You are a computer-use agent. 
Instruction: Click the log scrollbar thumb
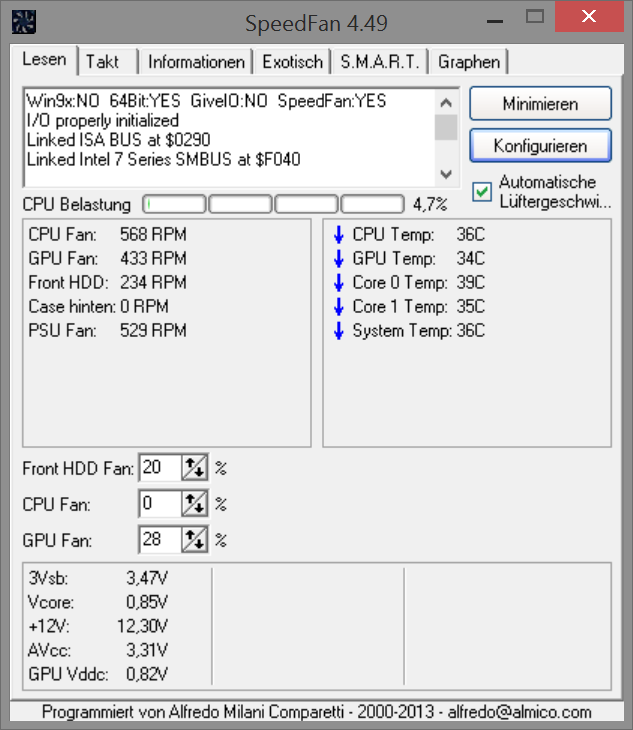pyautogui.click(x=446, y=127)
